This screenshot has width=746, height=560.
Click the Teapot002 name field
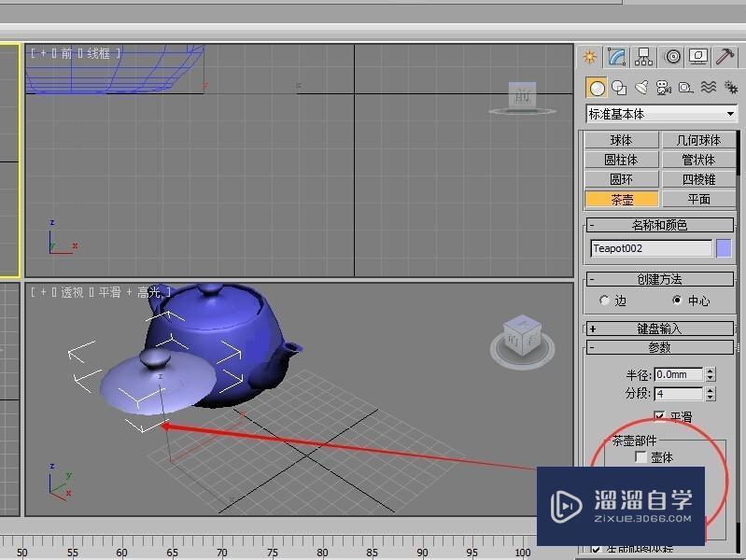[651, 248]
